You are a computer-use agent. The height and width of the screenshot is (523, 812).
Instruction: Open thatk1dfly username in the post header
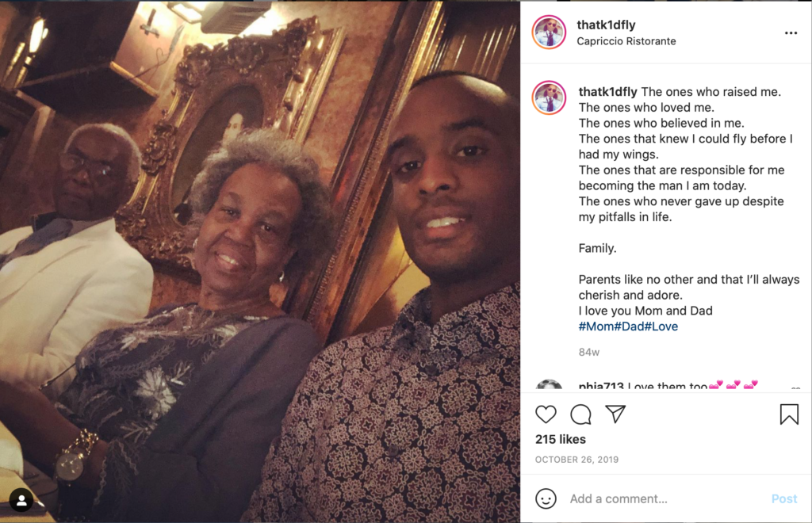click(x=606, y=25)
